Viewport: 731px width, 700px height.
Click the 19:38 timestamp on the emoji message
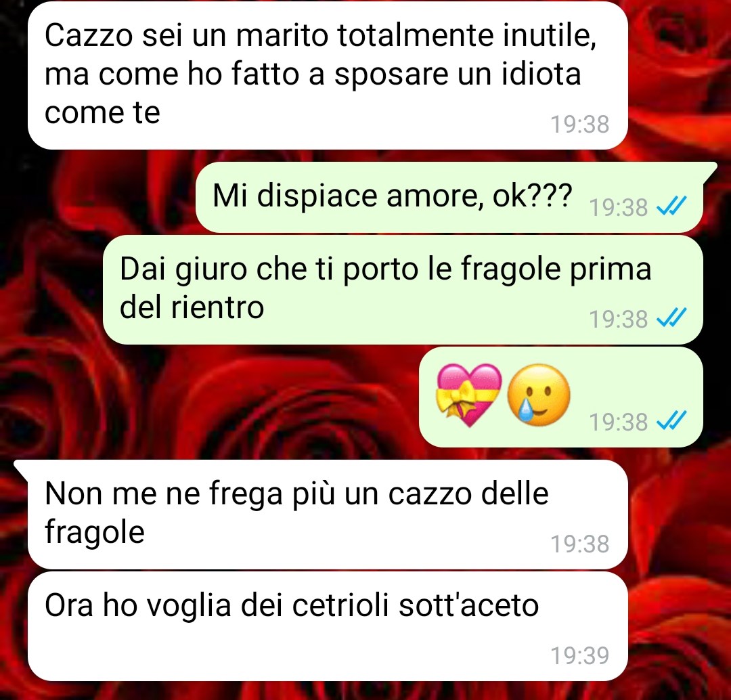618,422
